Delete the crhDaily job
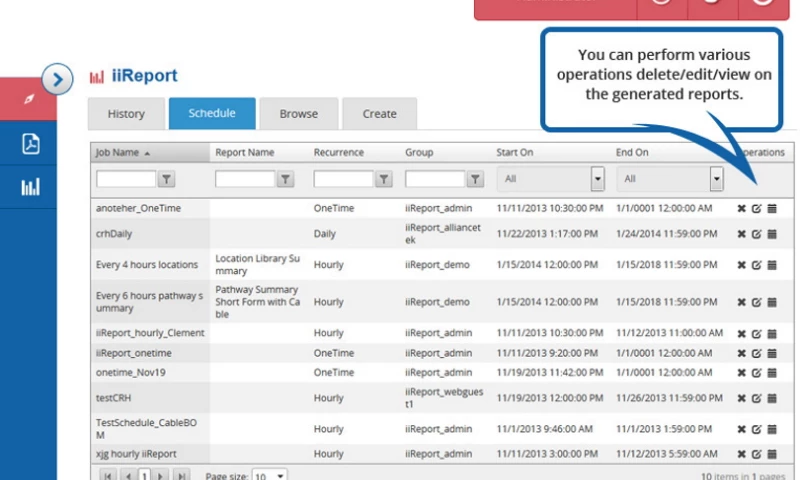The width and height of the screenshot is (800, 480). point(741,234)
